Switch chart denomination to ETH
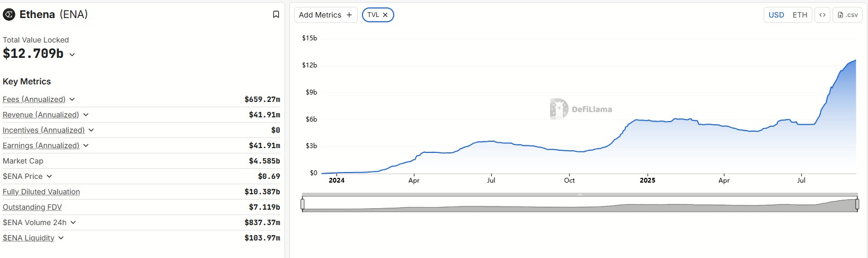The height and width of the screenshot is (258, 868). (800, 15)
